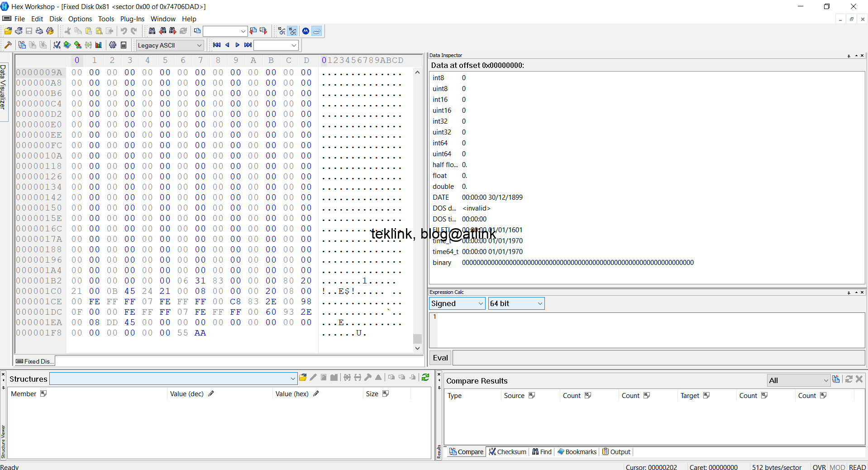Screen dimensions: 868x470
Task: Expand the sector number combo box
Action: tap(294, 45)
